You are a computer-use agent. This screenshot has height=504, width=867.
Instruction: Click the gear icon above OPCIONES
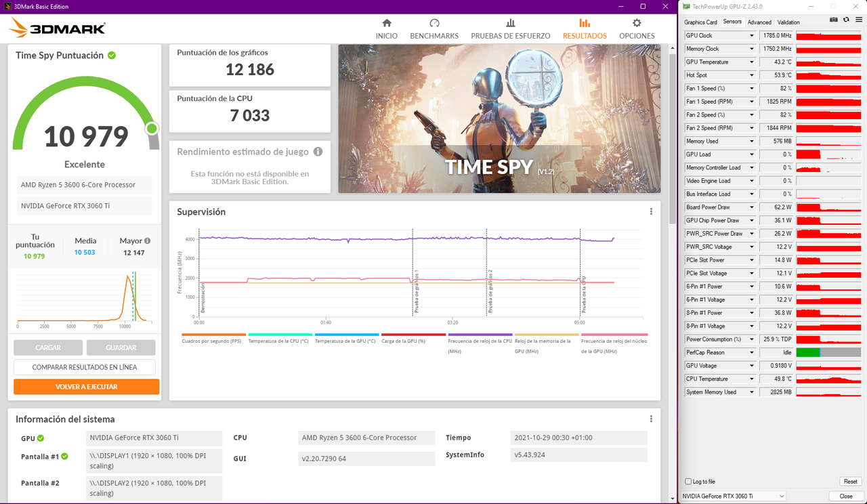637,23
